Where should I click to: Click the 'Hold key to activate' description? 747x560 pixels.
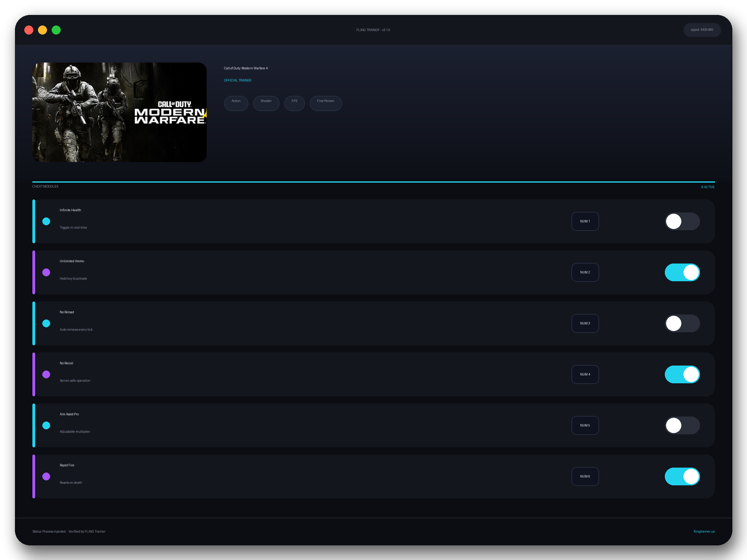tap(73, 278)
